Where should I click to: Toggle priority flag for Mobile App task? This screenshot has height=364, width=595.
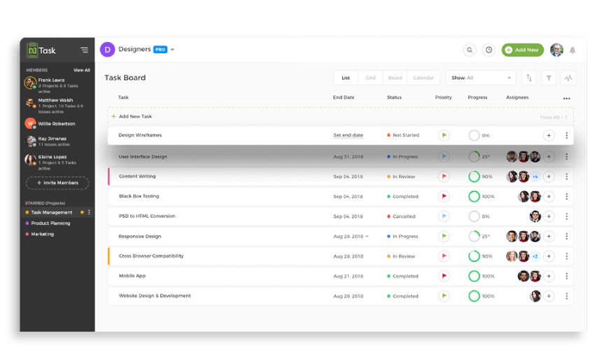[x=444, y=276]
